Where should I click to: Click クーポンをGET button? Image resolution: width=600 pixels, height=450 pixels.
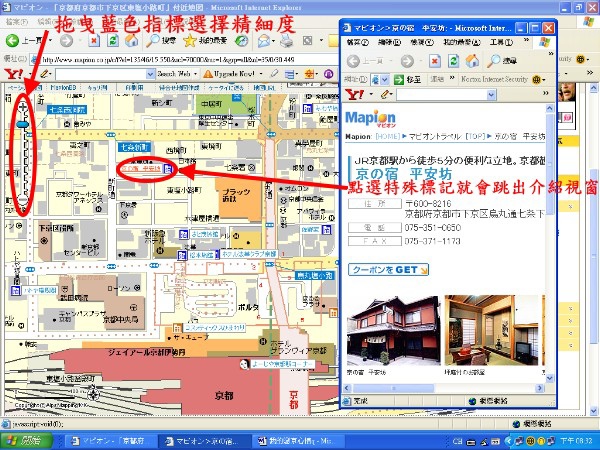[x=388, y=270]
